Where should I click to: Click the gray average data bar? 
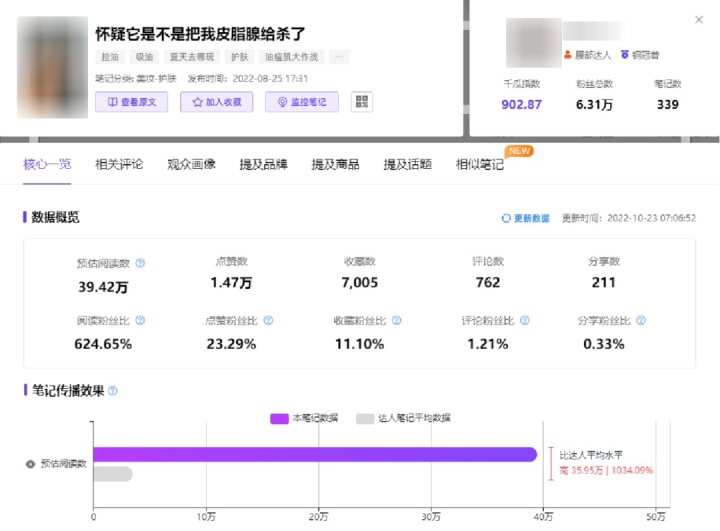pyautogui.click(x=113, y=474)
